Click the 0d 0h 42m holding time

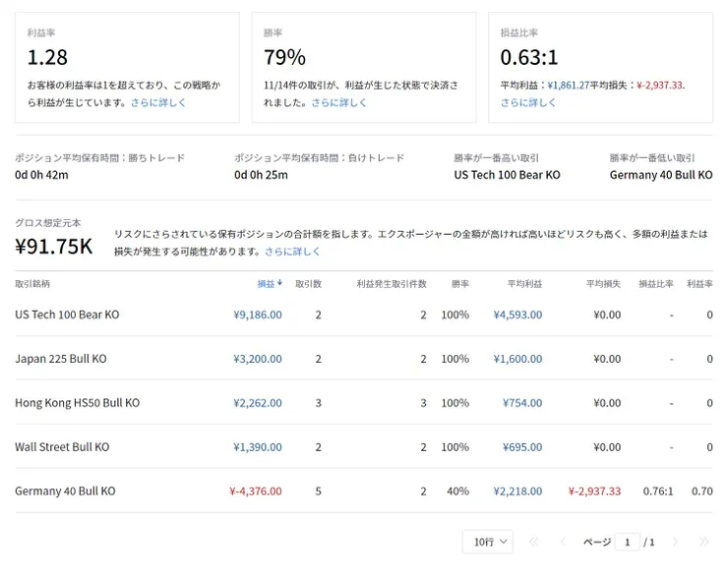point(41,175)
